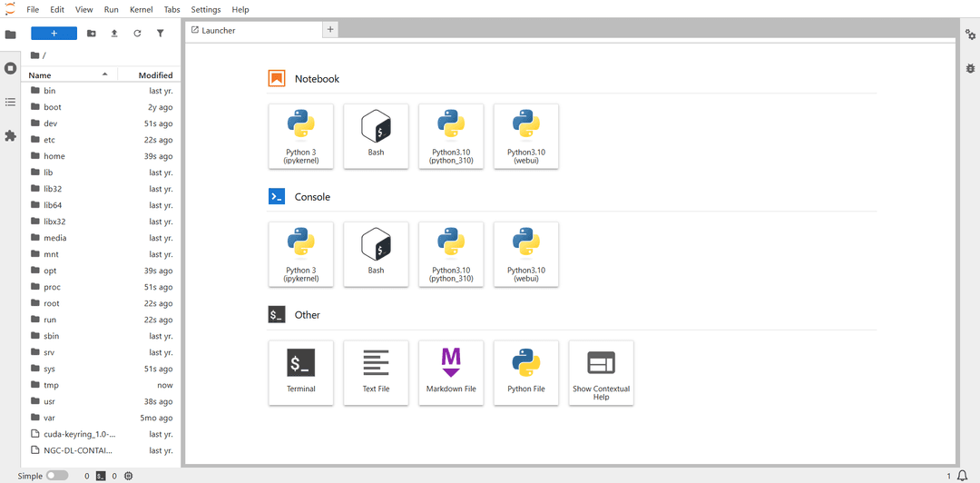
Task: Select the usr folder
Action: (102, 401)
